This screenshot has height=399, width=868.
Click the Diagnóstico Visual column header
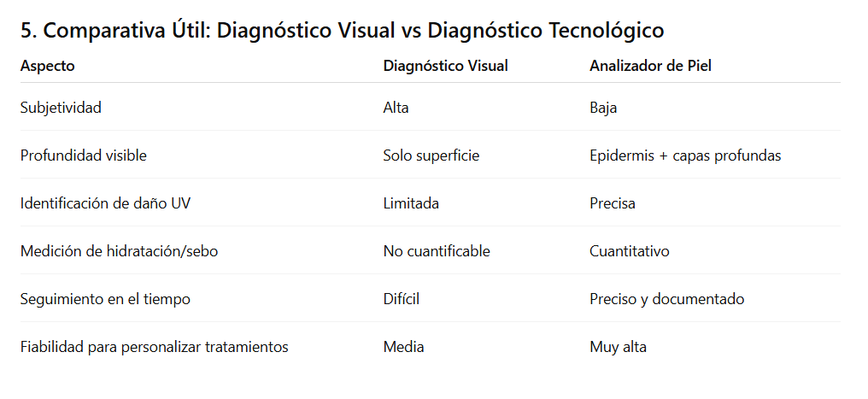(x=445, y=66)
